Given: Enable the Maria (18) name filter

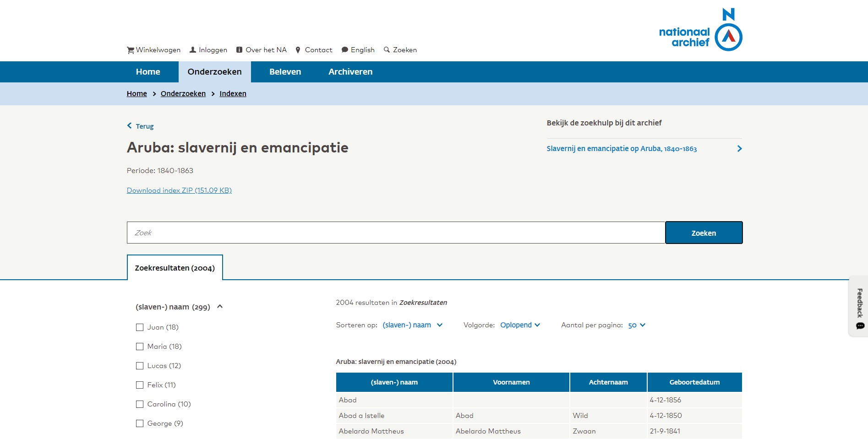Looking at the screenshot, I should click(x=139, y=347).
